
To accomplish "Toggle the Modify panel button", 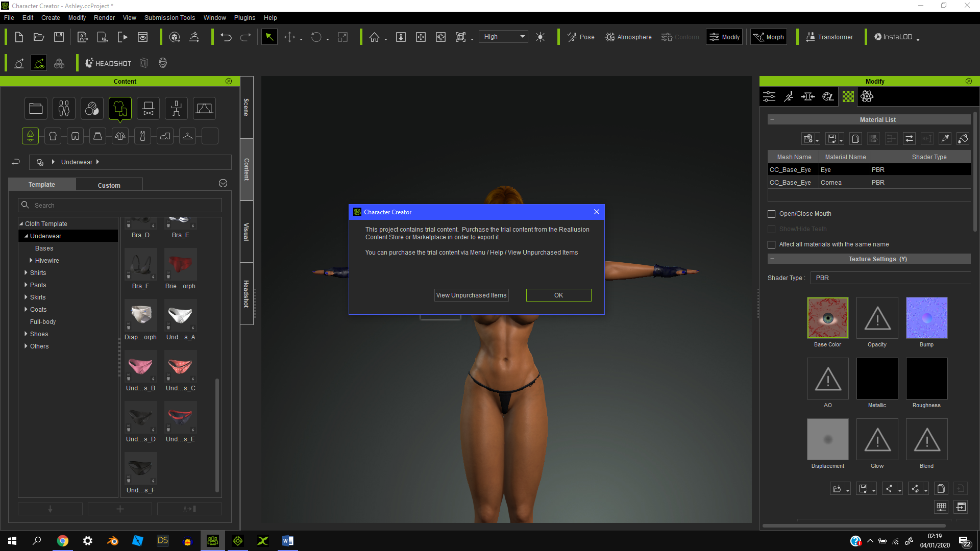I will [724, 37].
